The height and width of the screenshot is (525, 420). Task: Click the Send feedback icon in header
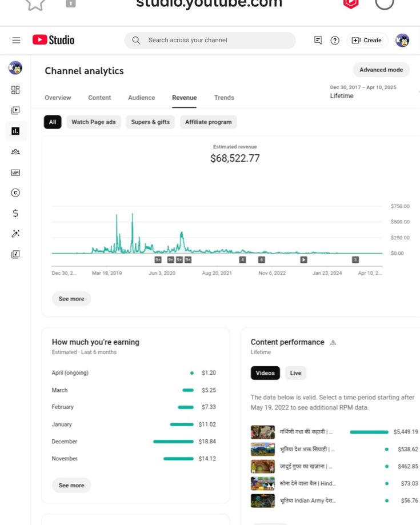coord(318,40)
